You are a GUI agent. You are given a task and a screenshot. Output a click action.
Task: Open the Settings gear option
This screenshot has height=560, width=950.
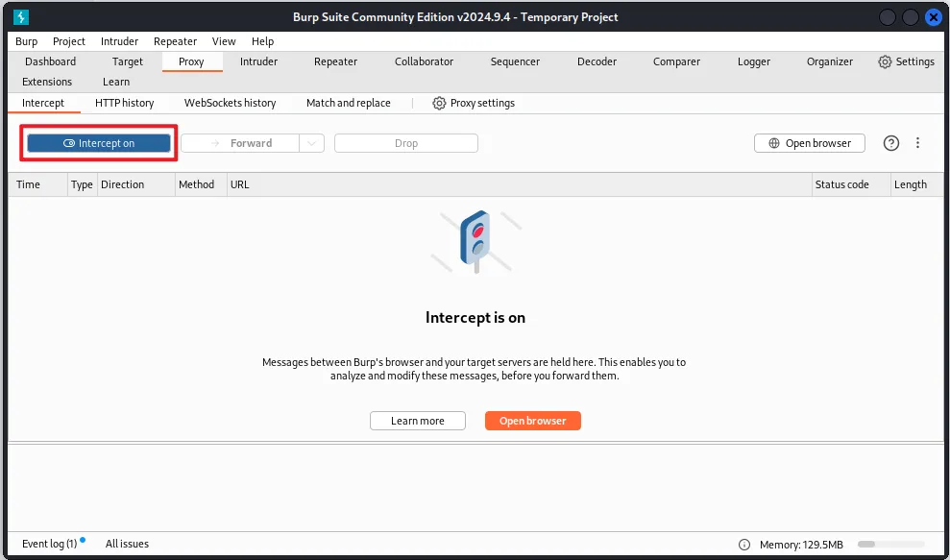coord(906,61)
